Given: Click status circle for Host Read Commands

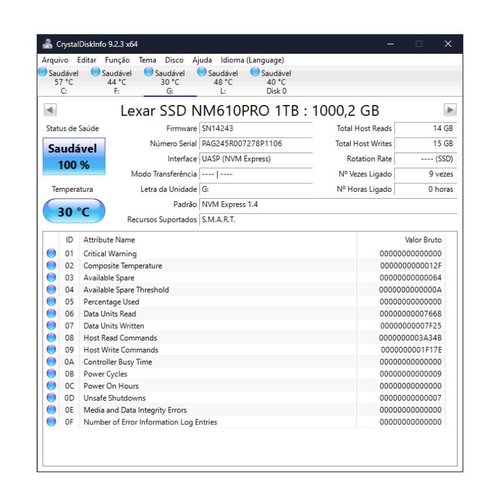Looking at the screenshot, I should tap(51, 337).
